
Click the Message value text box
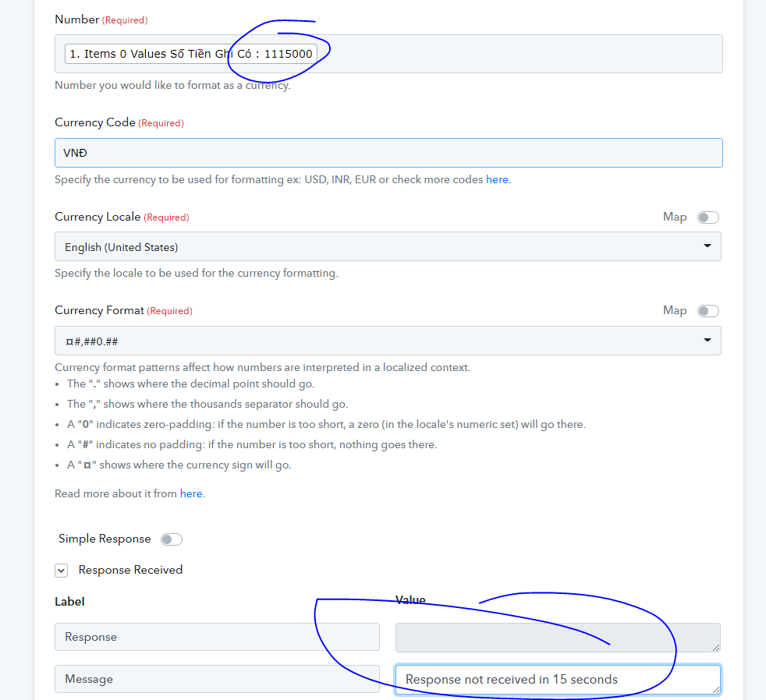point(558,680)
